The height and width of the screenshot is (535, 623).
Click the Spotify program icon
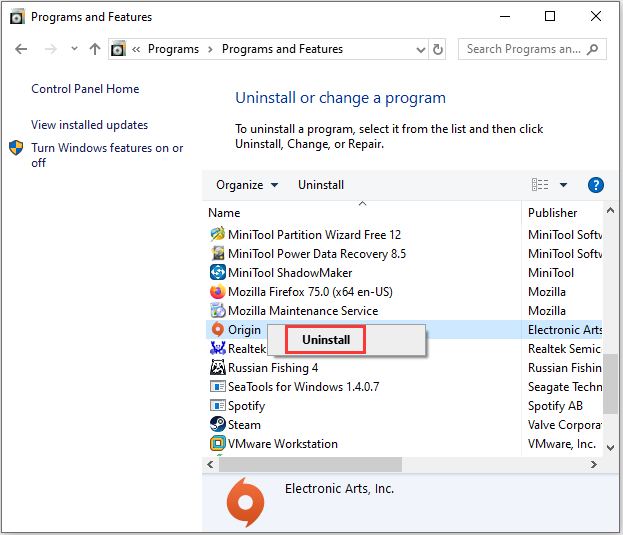[x=218, y=406]
